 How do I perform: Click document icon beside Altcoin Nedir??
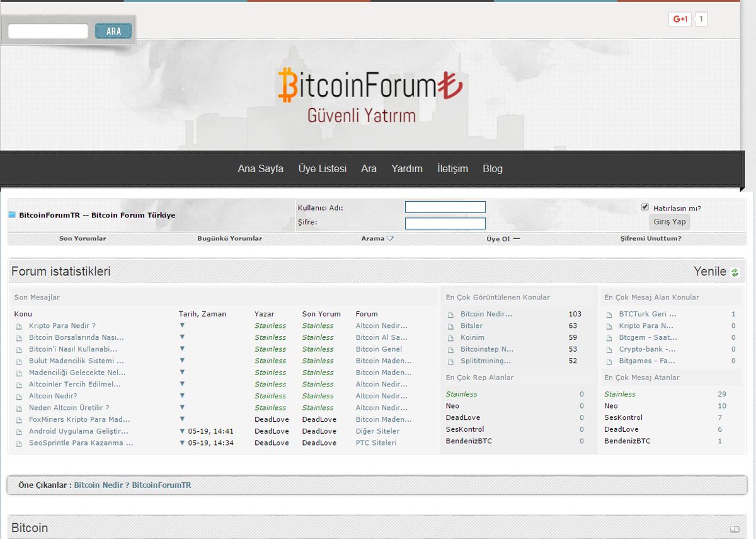(x=20, y=397)
